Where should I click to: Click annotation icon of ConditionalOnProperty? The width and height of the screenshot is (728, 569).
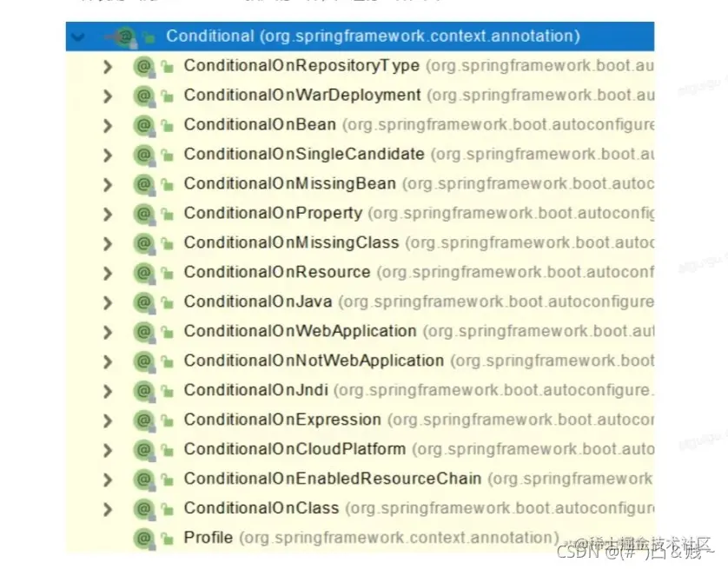(144, 214)
